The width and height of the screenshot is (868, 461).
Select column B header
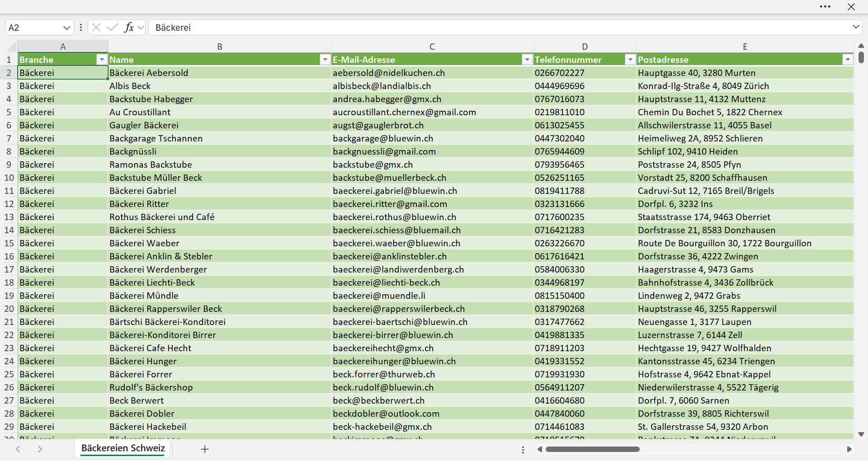[220, 47]
